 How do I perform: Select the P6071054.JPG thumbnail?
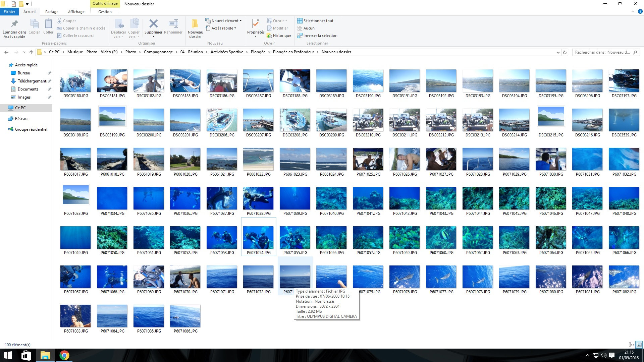(x=258, y=237)
